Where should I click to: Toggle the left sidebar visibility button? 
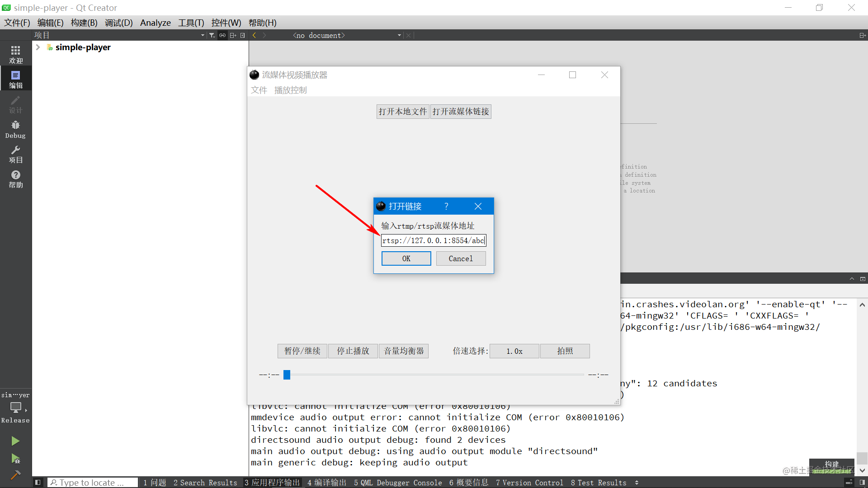pyautogui.click(x=38, y=483)
